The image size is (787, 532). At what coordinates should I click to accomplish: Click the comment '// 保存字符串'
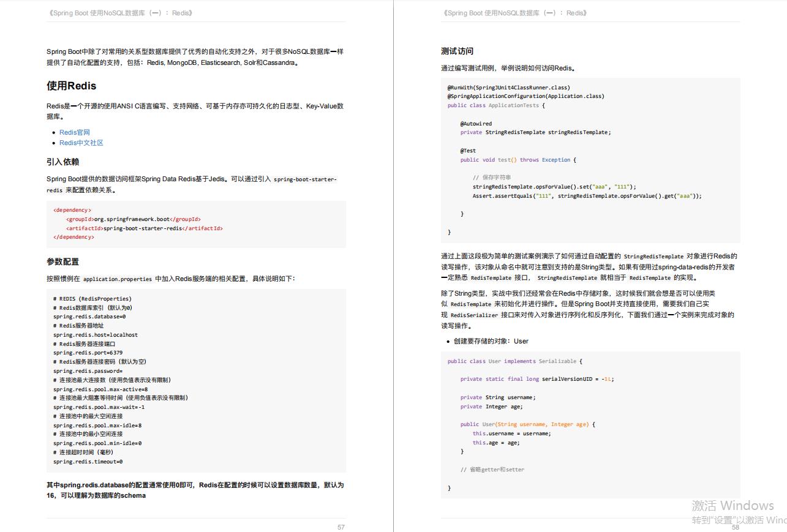[492, 178]
